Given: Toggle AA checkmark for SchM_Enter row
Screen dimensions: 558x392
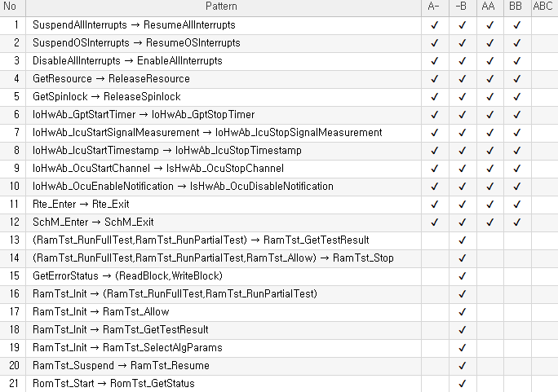Looking at the screenshot, I should 489,222.
